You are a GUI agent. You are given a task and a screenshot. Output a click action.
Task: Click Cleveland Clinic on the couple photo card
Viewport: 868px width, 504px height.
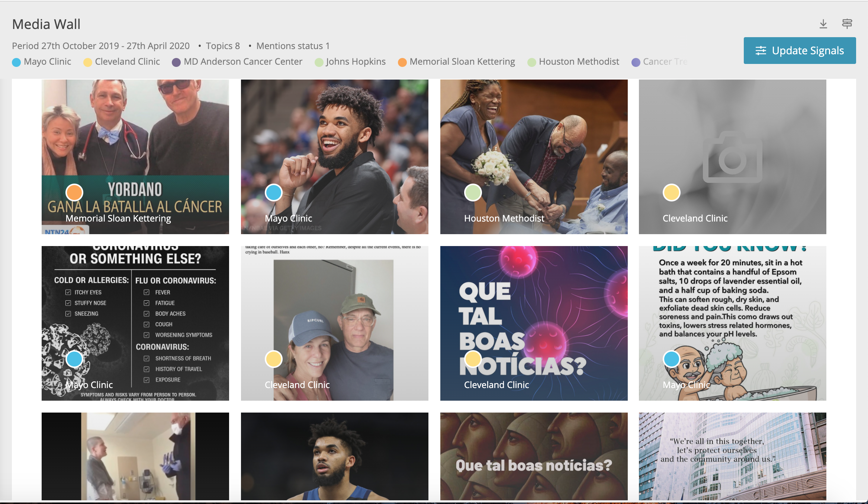pos(297,385)
